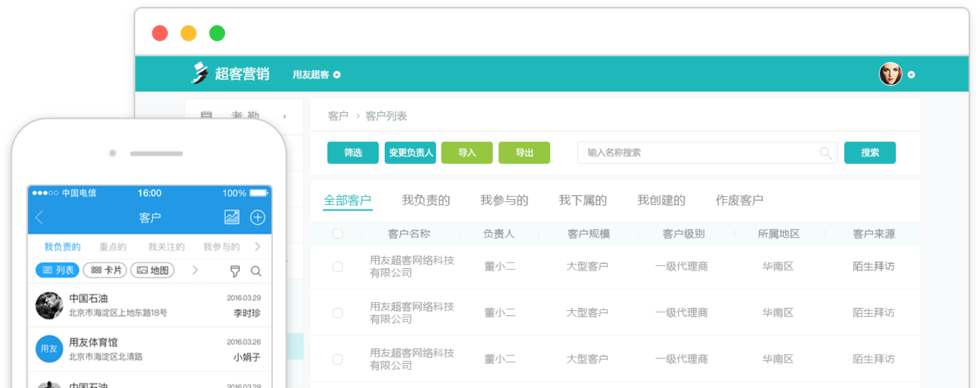Switch to the 我参与的 tab in web table
Viewport: 980px width, 388px height.
click(x=504, y=200)
